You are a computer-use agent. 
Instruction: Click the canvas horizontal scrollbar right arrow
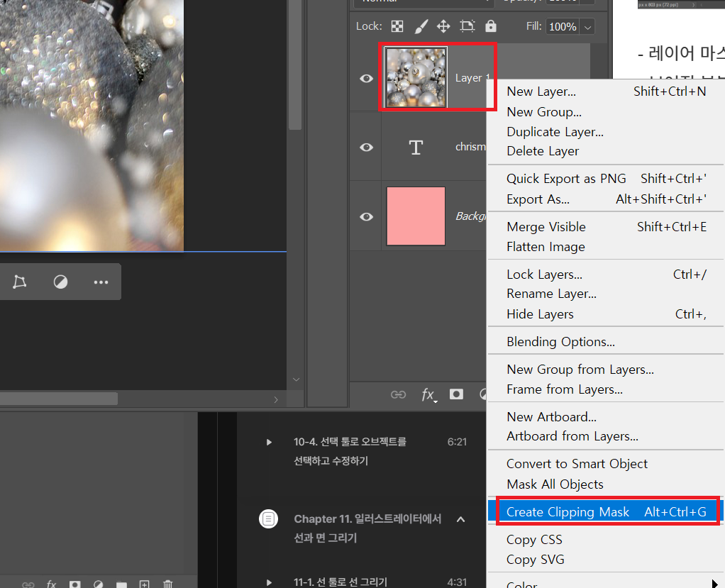tap(276, 399)
